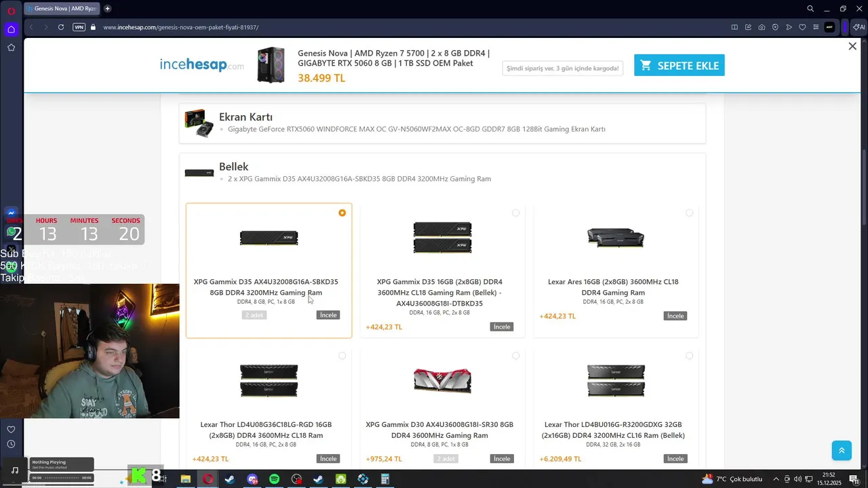Open Opera sidebar home icon
868x488 pixels.
tap(11, 29)
